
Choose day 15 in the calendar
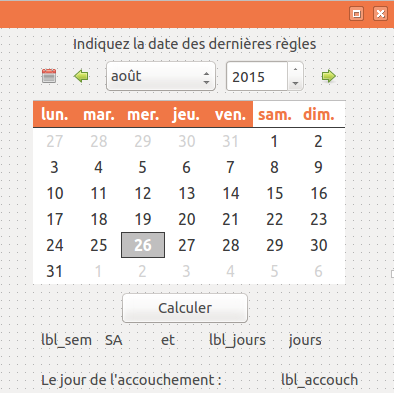(274, 193)
